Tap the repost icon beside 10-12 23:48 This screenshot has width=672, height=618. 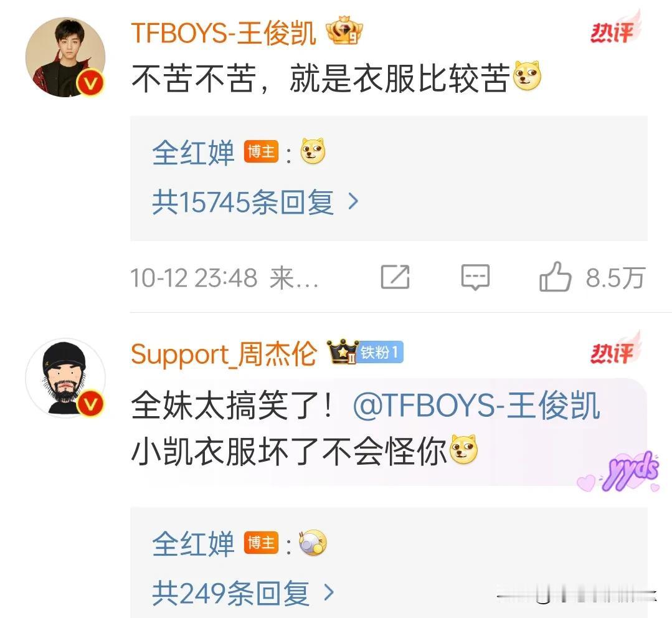(395, 277)
